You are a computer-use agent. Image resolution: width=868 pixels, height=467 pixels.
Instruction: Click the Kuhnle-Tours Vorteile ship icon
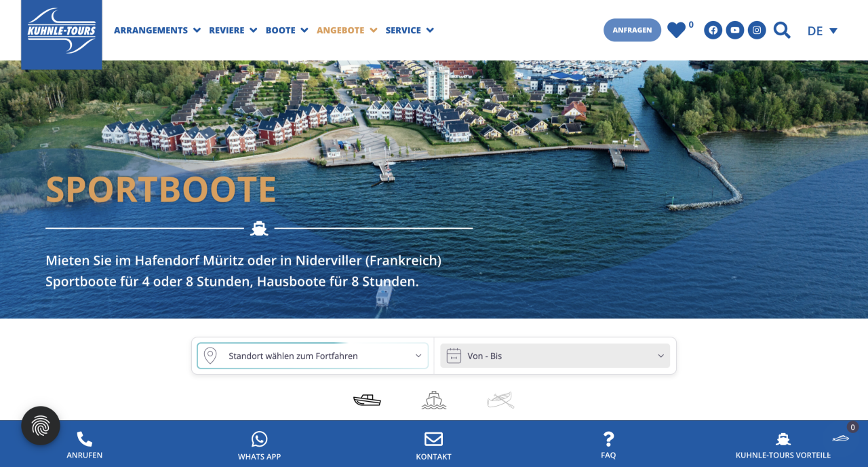(x=783, y=439)
